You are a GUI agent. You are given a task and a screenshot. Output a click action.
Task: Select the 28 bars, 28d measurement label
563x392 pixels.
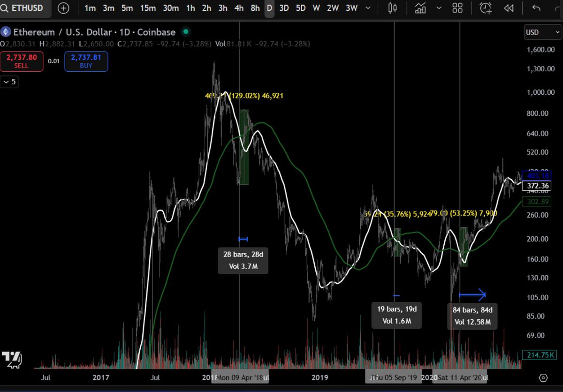pyautogui.click(x=243, y=261)
